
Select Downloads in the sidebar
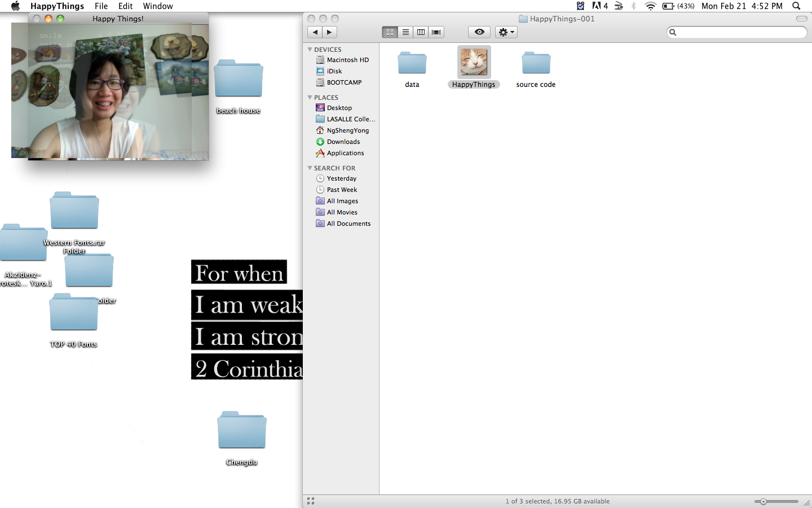(x=343, y=142)
